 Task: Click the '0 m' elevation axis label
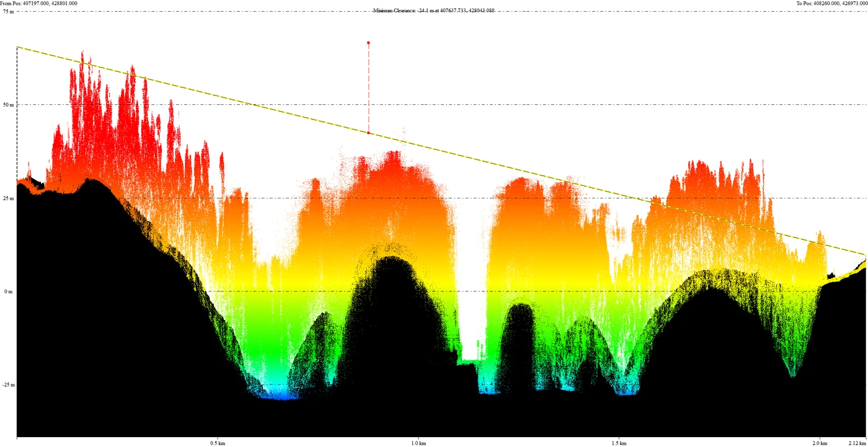tap(9, 291)
